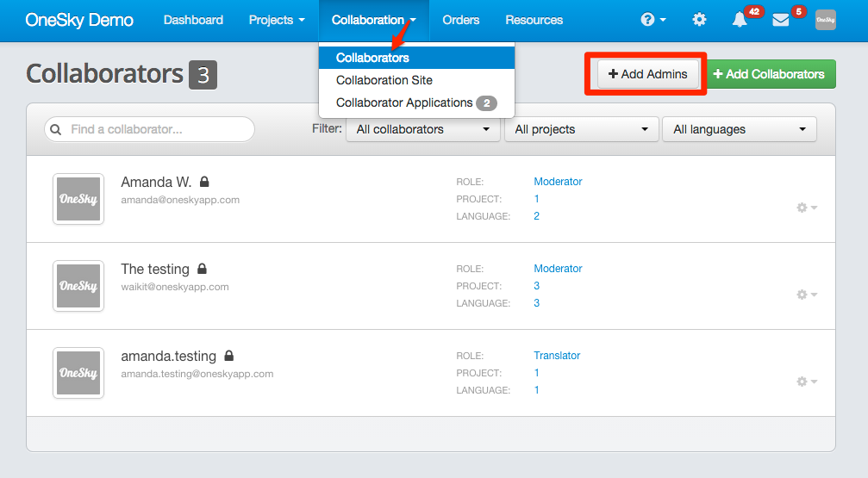Click the Add Collaborators button

point(769,74)
